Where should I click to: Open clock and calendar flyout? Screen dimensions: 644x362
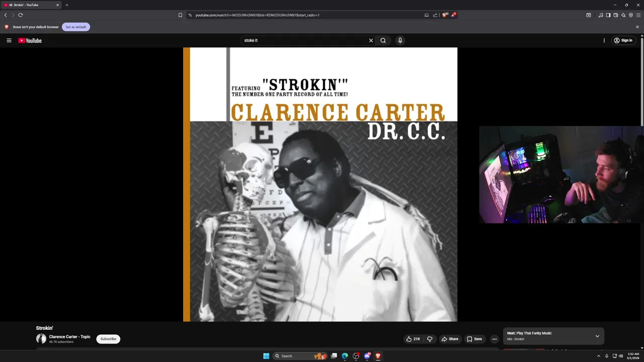tap(632, 356)
